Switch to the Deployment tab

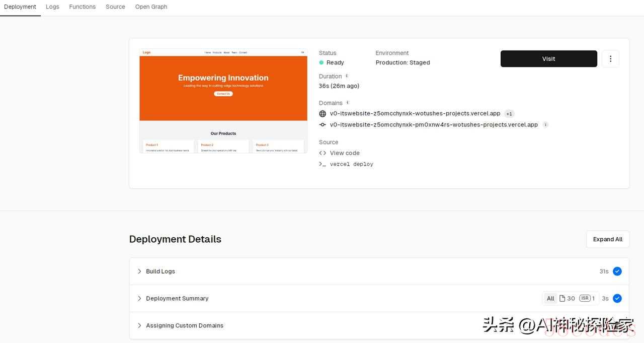[20, 7]
